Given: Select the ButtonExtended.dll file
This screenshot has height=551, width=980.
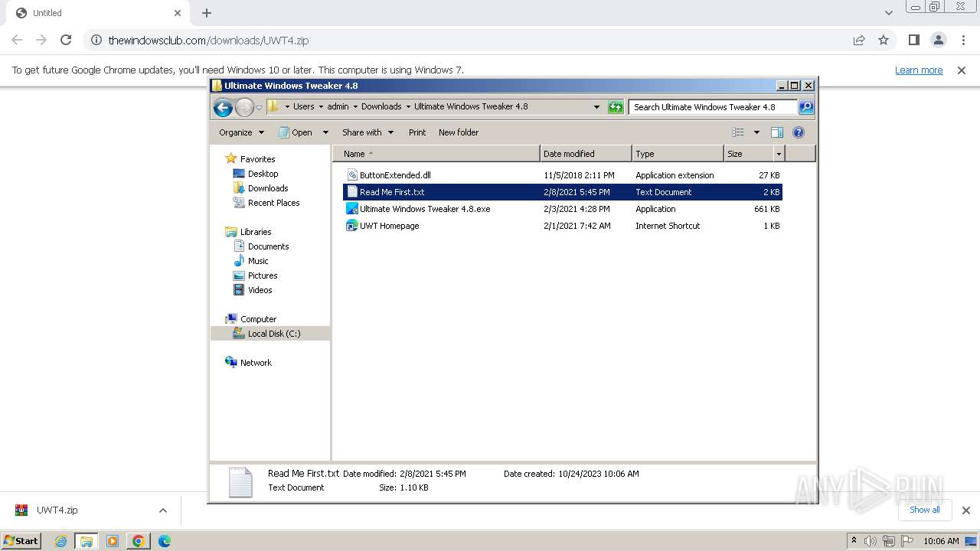Looking at the screenshot, I should tap(563, 175).
